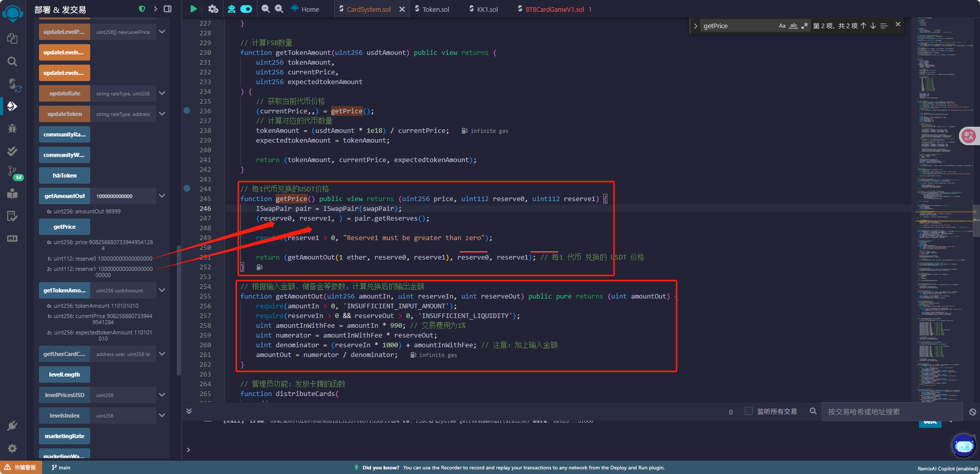Expand the updateLevelP... function arguments

pyautogui.click(x=162, y=32)
